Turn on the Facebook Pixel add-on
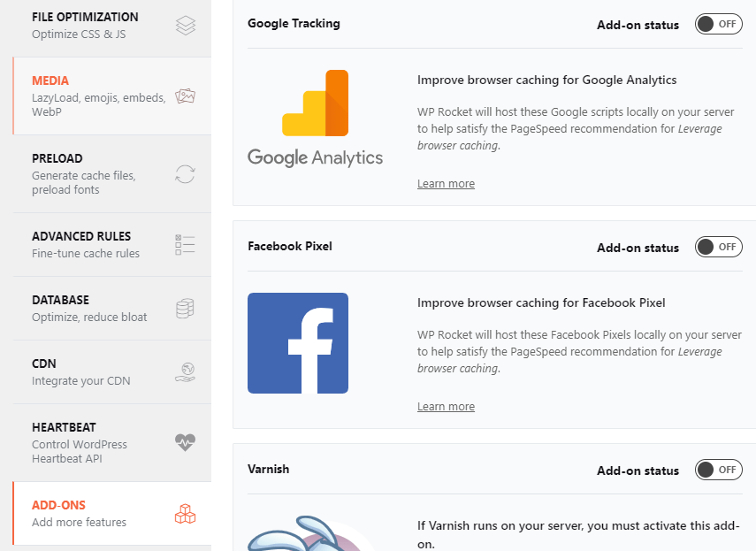The image size is (756, 551). coord(718,247)
